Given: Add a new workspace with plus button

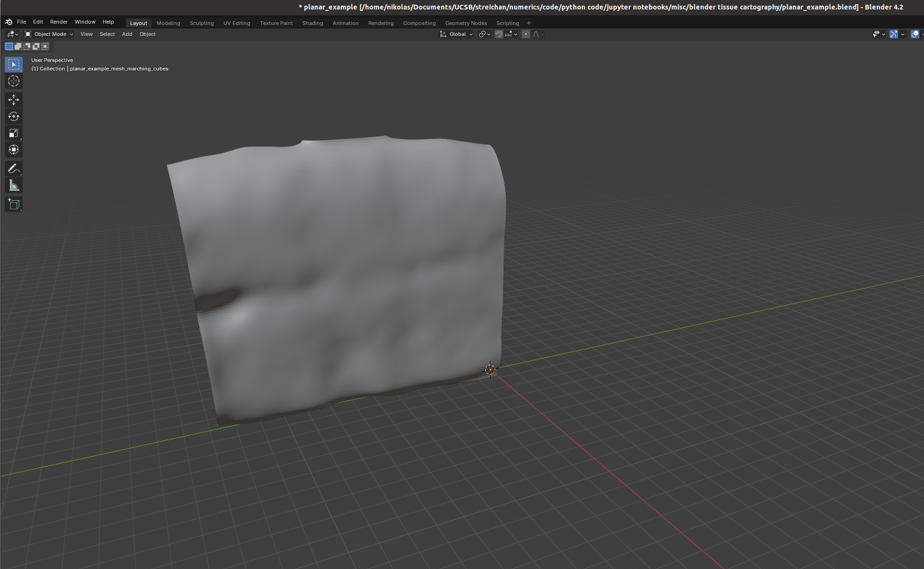Looking at the screenshot, I should coord(529,23).
